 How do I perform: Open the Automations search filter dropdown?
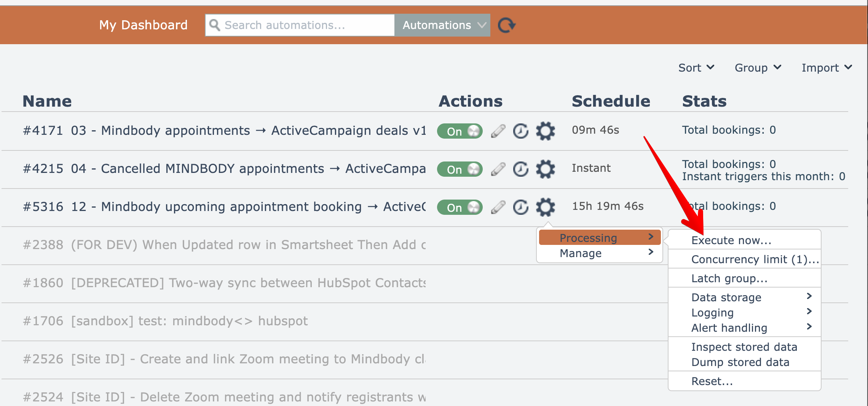coord(442,25)
